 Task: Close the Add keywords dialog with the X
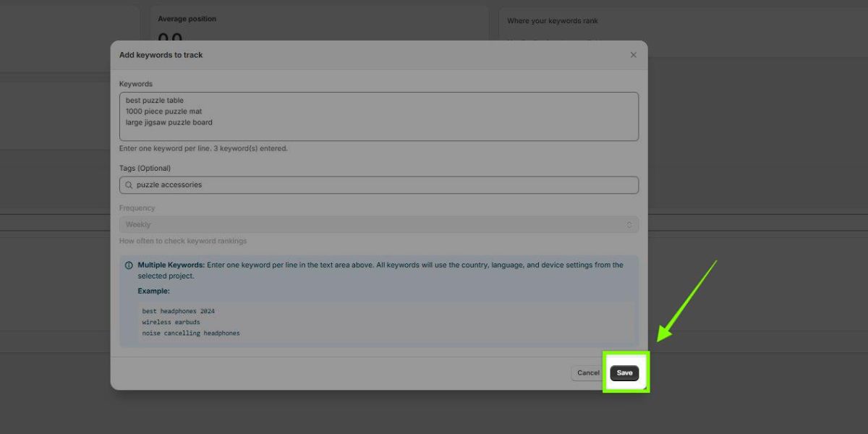[633, 55]
